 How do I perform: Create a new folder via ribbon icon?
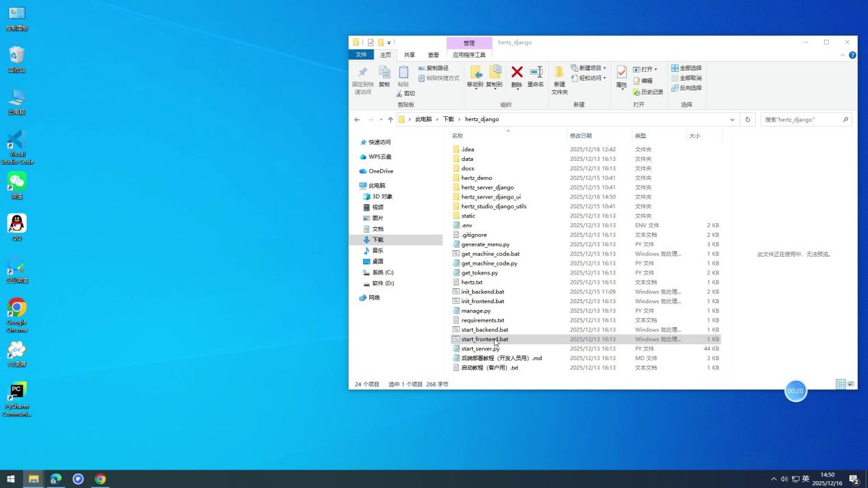point(559,79)
